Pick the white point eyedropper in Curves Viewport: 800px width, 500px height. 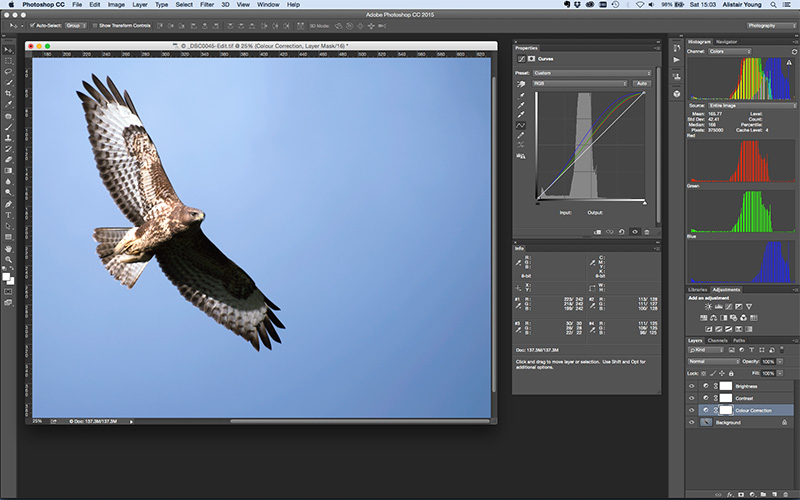521,115
